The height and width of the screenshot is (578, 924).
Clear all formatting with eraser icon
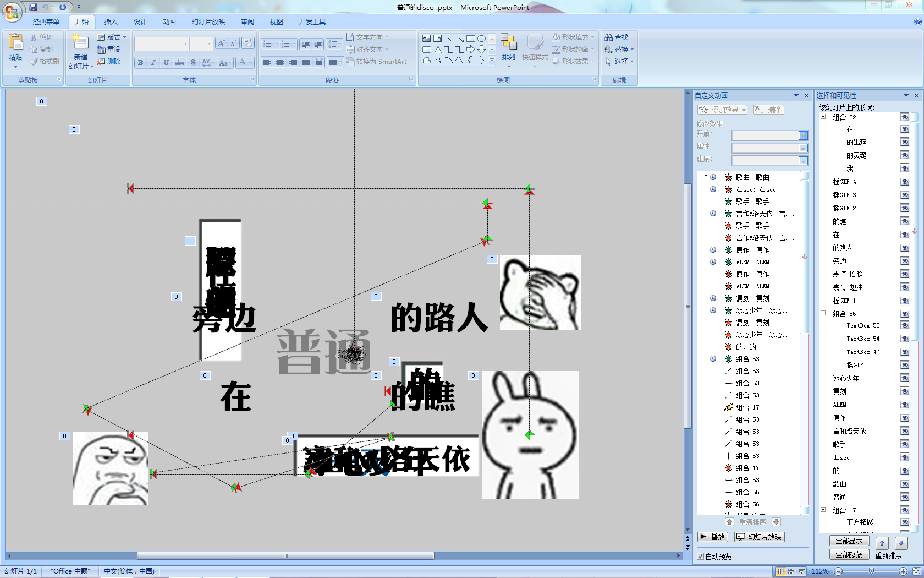tap(248, 43)
